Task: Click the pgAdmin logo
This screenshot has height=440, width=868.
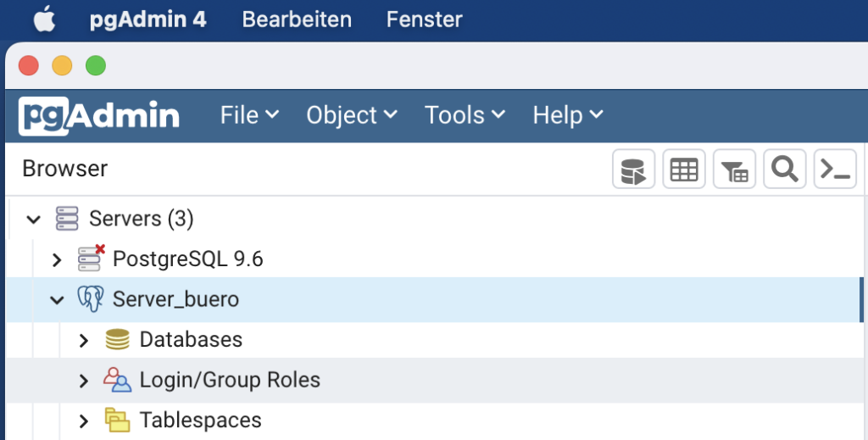Action: point(99,115)
